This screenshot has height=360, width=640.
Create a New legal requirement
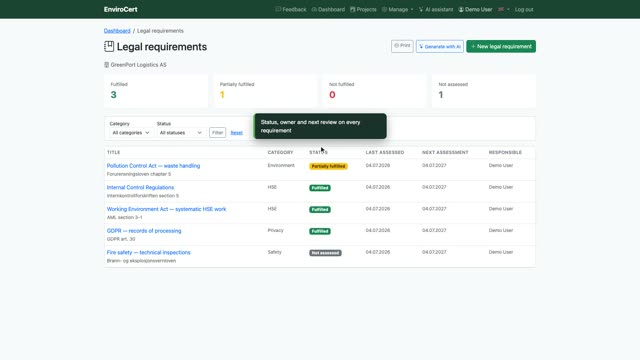(501, 47)
